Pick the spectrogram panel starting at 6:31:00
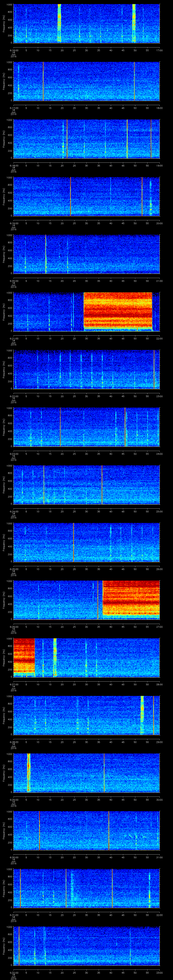173x980 pixels. pos(87,888)
